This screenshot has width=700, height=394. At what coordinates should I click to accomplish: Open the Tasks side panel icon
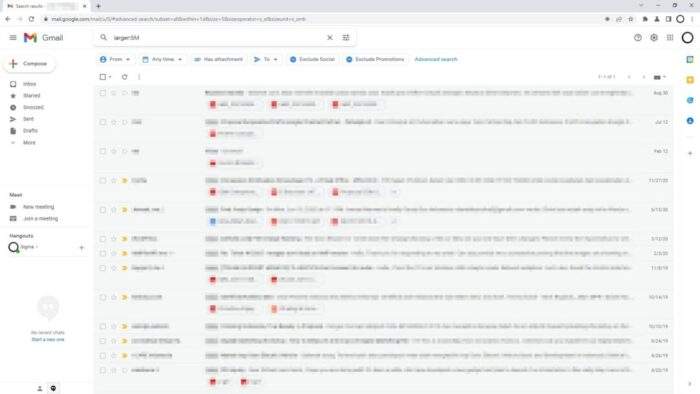[x=690, y=100]
